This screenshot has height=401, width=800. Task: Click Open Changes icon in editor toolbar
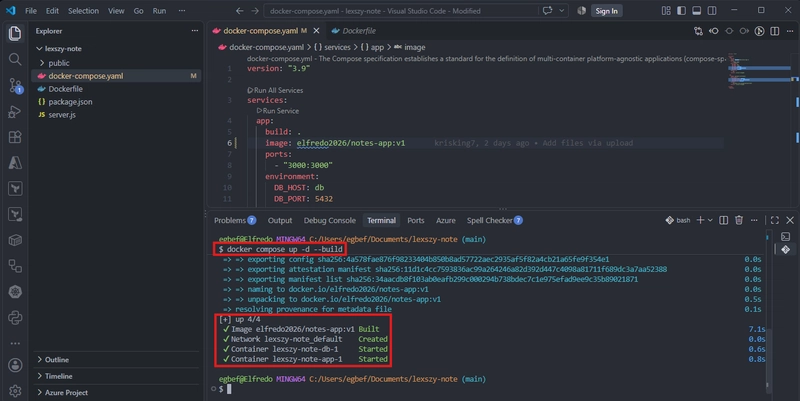[x=698, y=31]
